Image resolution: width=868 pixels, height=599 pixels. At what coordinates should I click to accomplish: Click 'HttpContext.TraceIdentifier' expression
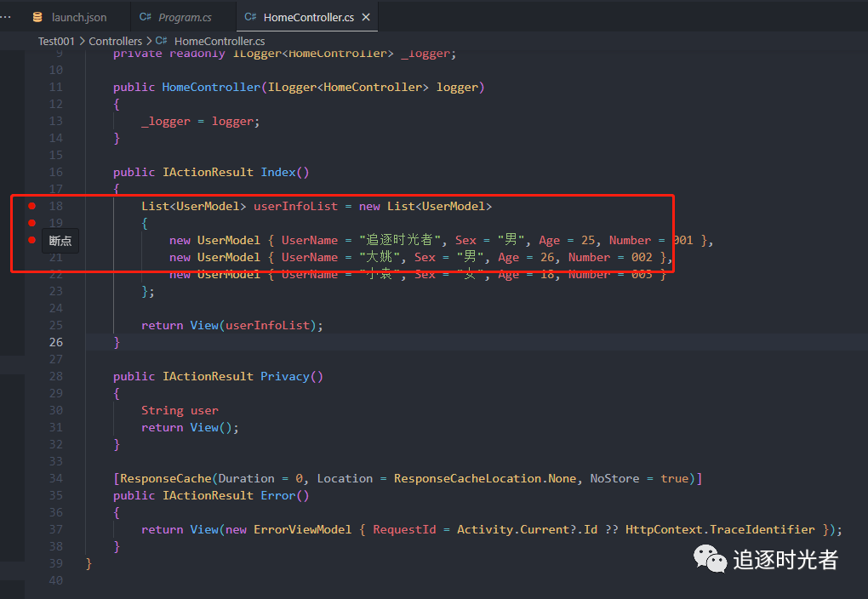click(720, 529)
